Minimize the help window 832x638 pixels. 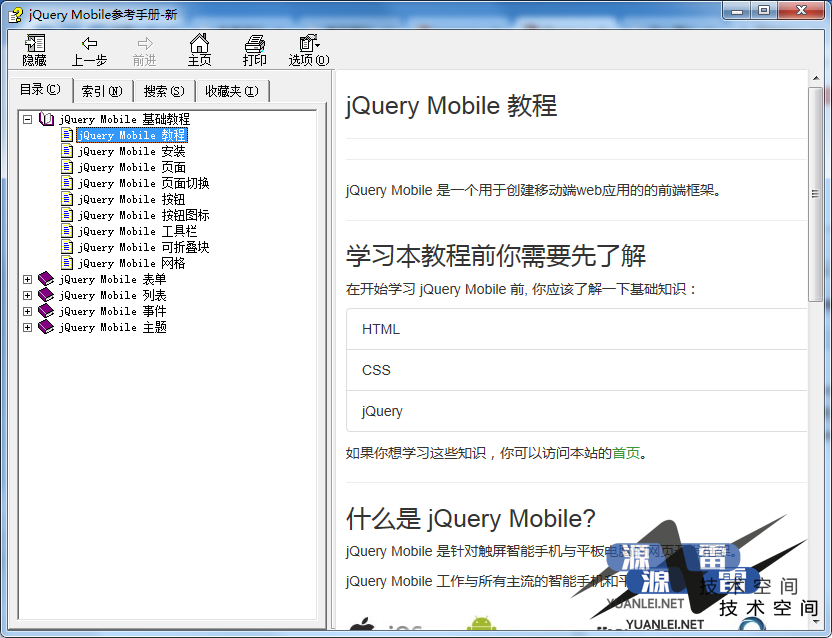736,11
